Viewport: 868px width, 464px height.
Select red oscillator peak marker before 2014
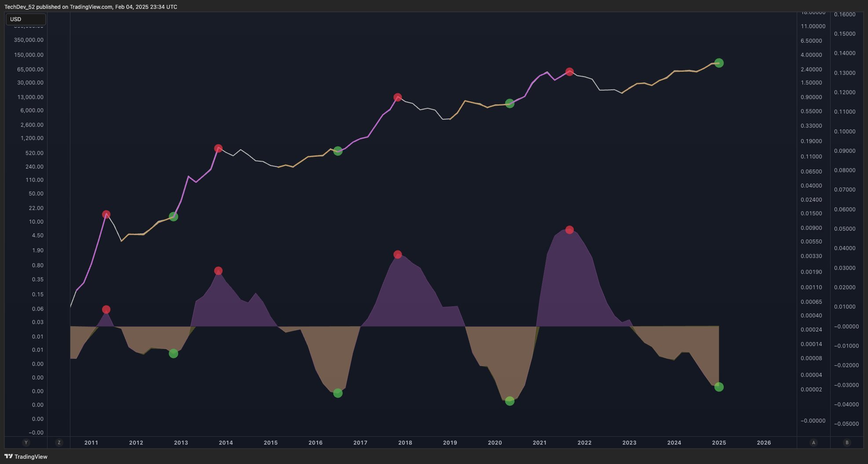pyautogui.click(x=218, y=271)
